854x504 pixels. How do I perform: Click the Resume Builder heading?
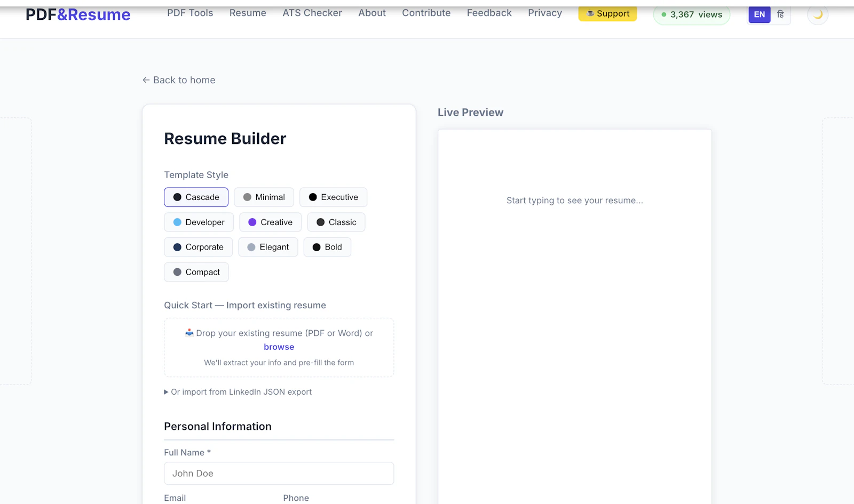pyautogui.click(x=225, y=139)
